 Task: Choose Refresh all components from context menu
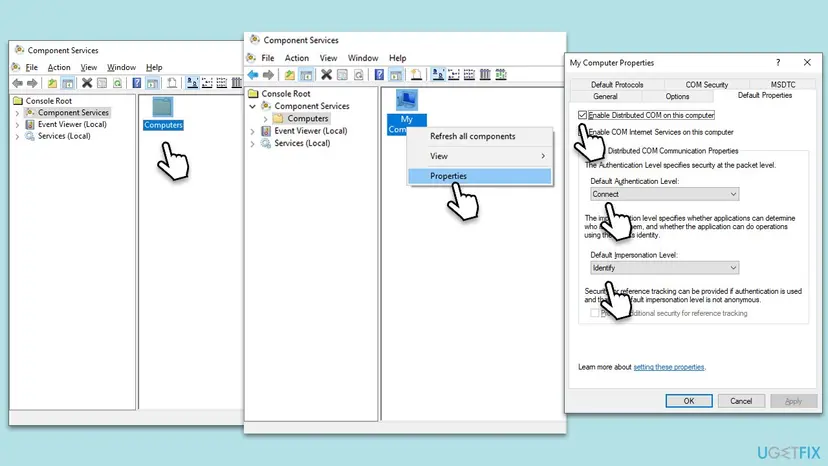point(479,136)
